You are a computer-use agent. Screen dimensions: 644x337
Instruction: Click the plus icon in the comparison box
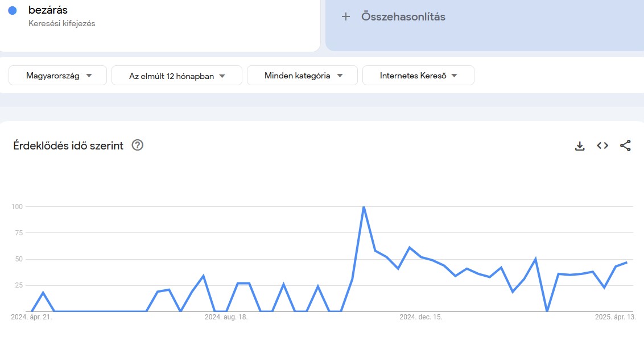point(345,16)
